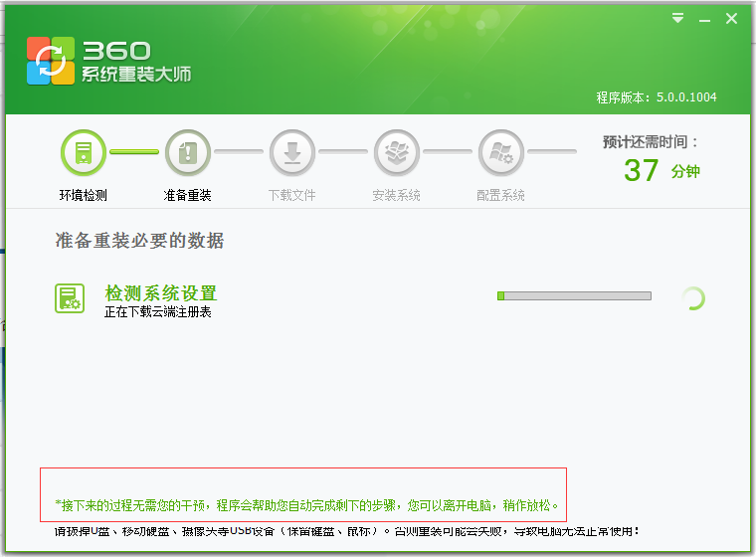Screen dimensions: 756x557
Task: Click the 37 分钟 remaining time value
Action: coord(661,170)
